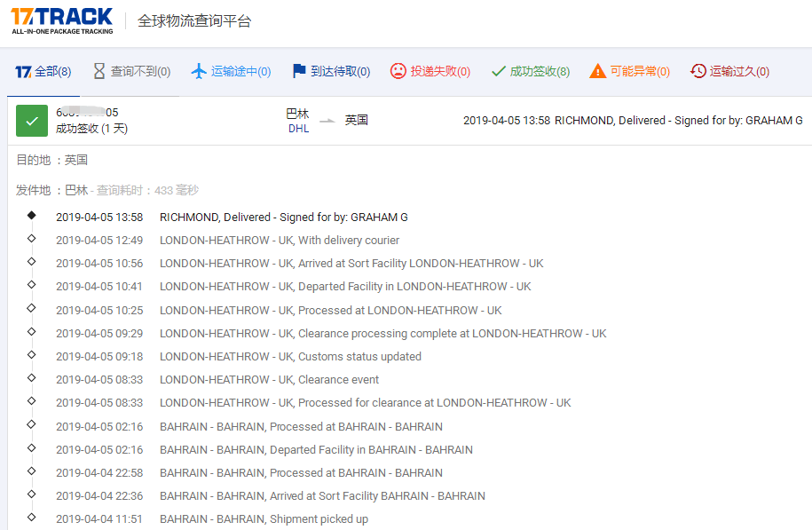Click the warning triangle icon for 可能异常
This screenshot has height=530, width=812.
click(x=598, y=70)
